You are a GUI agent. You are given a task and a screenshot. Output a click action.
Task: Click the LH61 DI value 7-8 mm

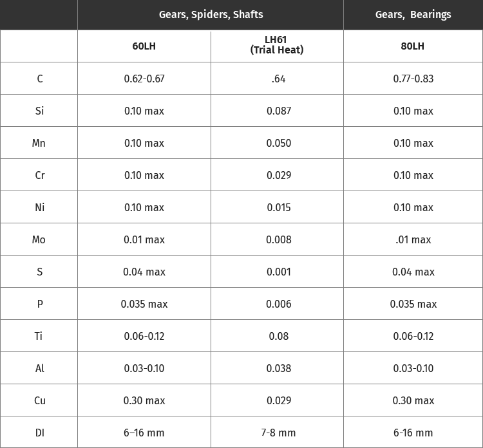click(278, 433)
